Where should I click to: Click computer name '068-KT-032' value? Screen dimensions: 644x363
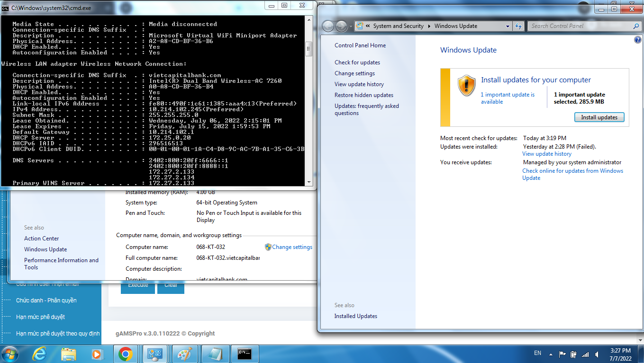point(211,247)
